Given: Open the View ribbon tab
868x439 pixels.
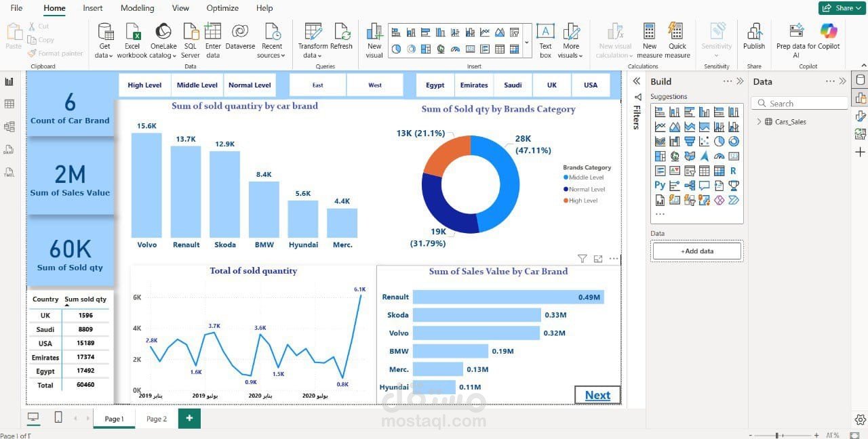Looking at the screenshot, I should 180,8.
